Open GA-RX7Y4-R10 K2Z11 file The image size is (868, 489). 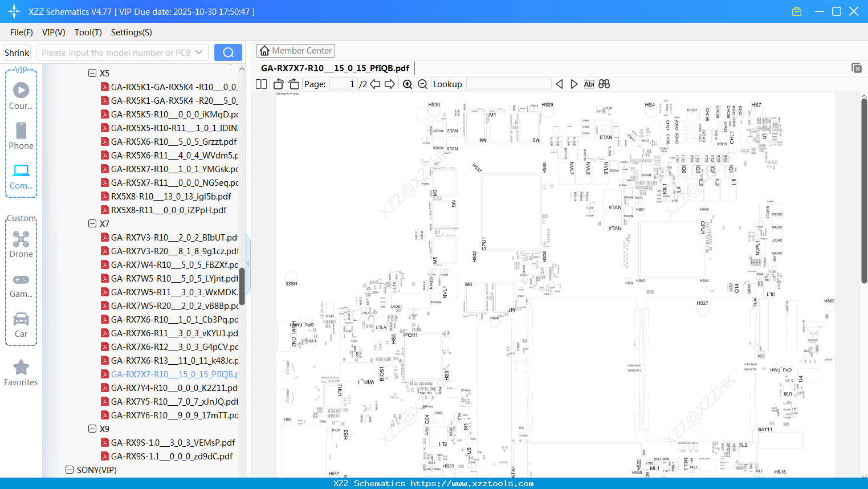point(169,388)
